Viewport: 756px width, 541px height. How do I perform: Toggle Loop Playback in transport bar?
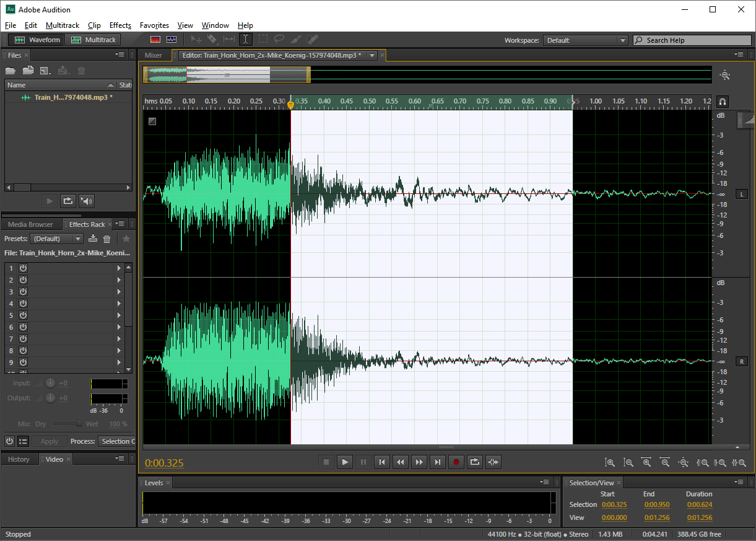pos(475,462)
